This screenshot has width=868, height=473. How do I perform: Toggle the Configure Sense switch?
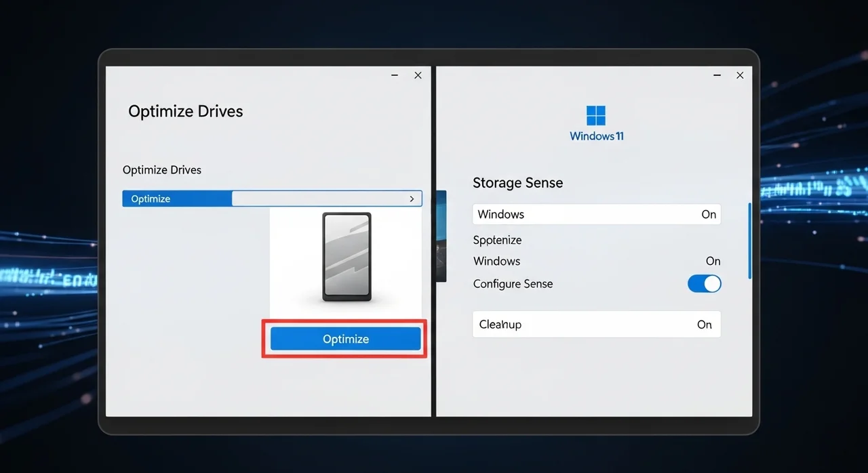[704, 284]
